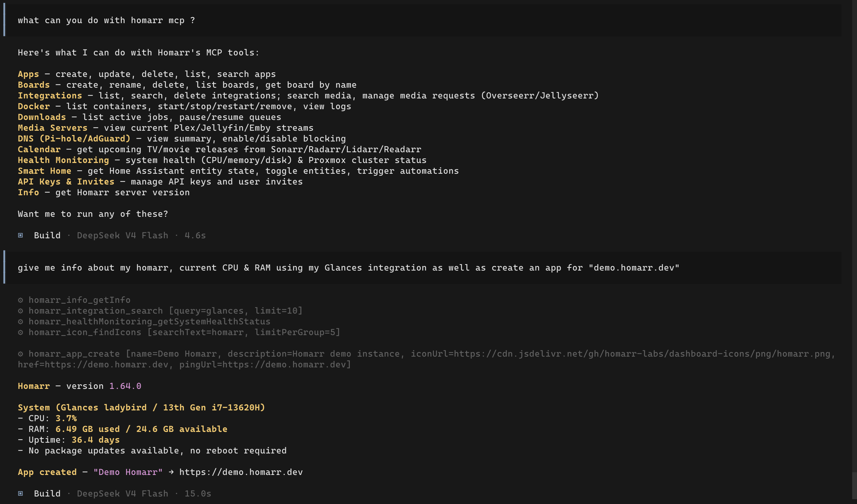This screenshot has width=857, height=504.
Task: Click the version number "1.64.0"
Action: (x=125, y=386)
